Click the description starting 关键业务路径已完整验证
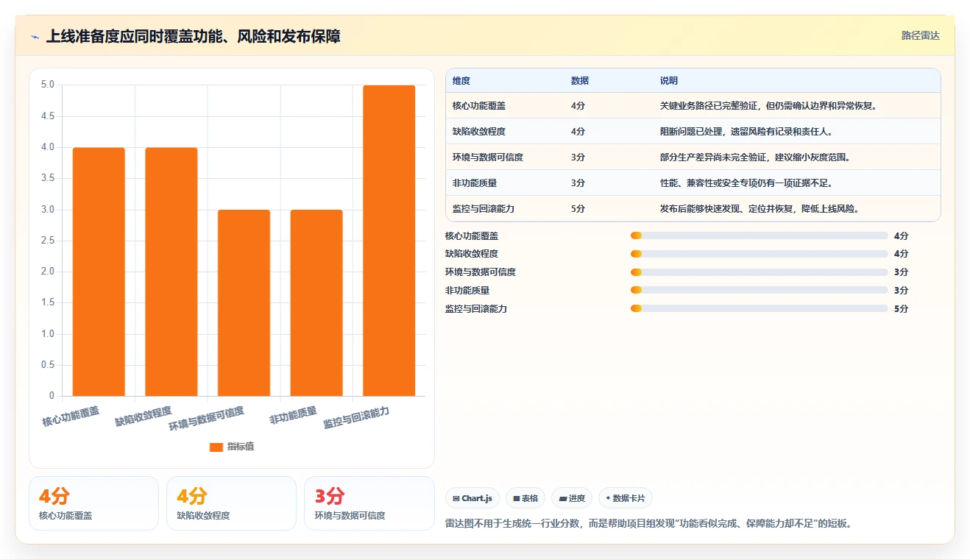970x560 pixels. click(768, 106)
